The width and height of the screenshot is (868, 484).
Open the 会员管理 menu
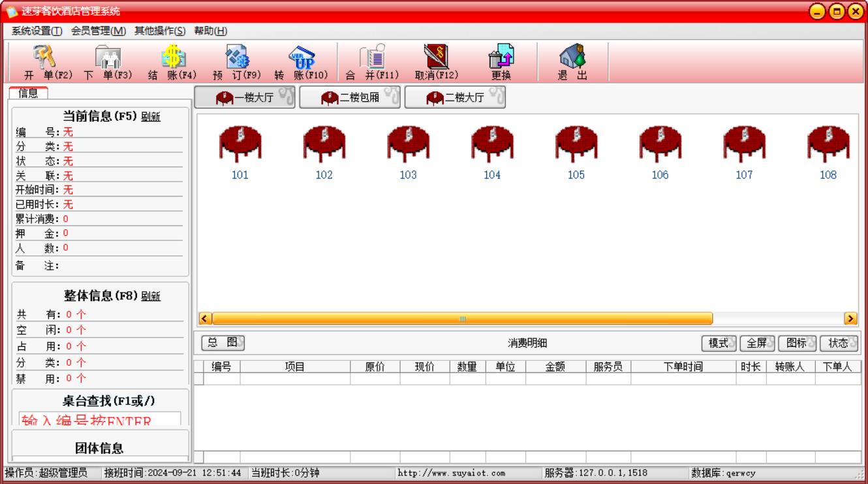point(99,31)
